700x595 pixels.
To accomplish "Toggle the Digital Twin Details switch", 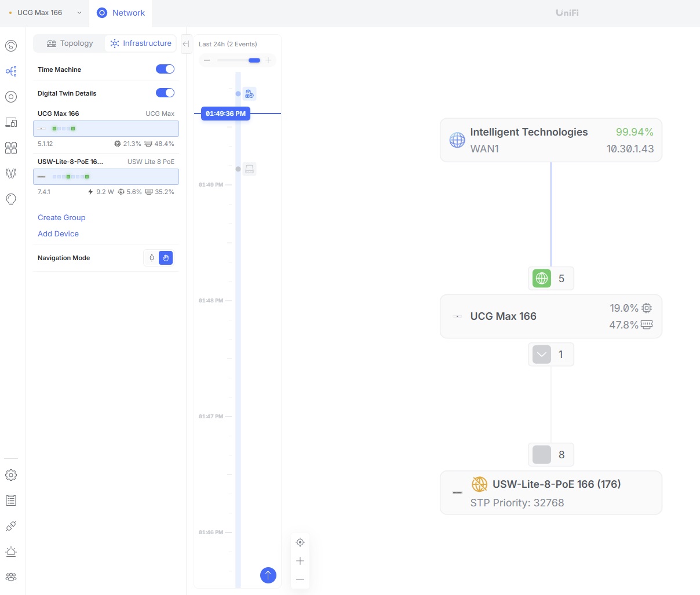I will tap(165, 93).
